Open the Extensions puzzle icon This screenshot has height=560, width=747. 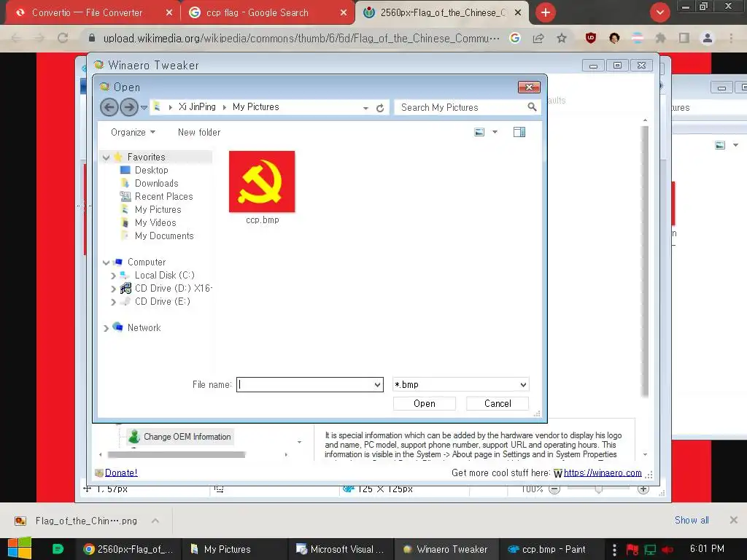660,38
